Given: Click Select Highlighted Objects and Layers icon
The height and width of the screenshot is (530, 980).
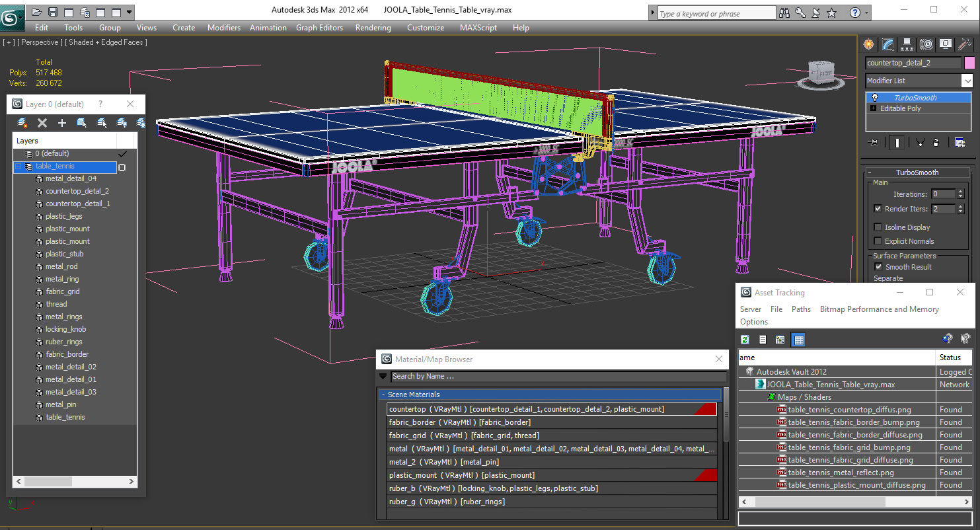Looking at the screenshot, I should click(82, 123).
